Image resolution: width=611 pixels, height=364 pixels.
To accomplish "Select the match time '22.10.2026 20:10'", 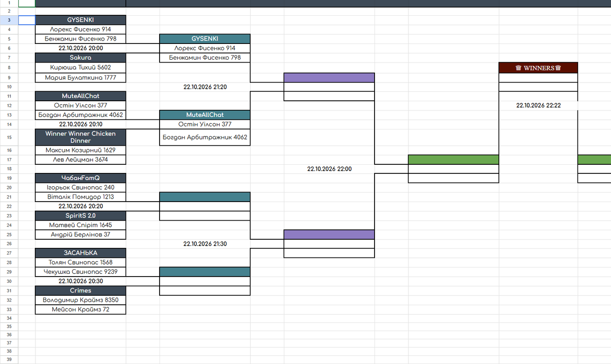I will [81, 124].
